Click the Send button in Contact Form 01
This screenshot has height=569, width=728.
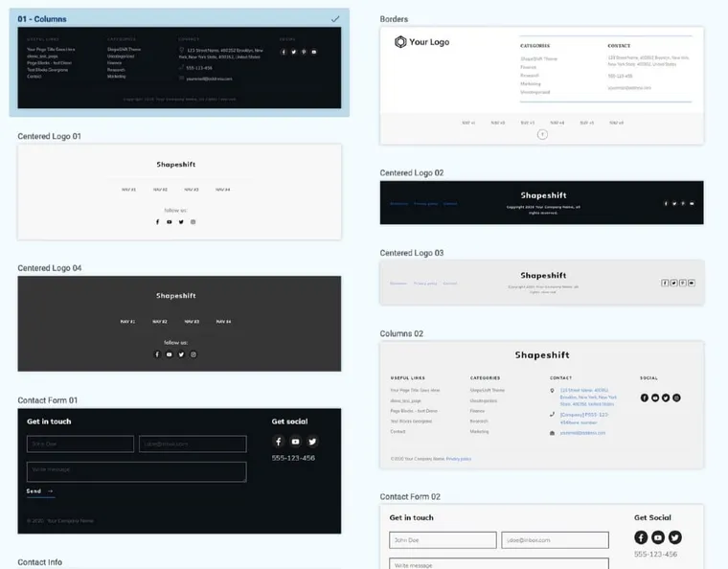pos(40,491)
